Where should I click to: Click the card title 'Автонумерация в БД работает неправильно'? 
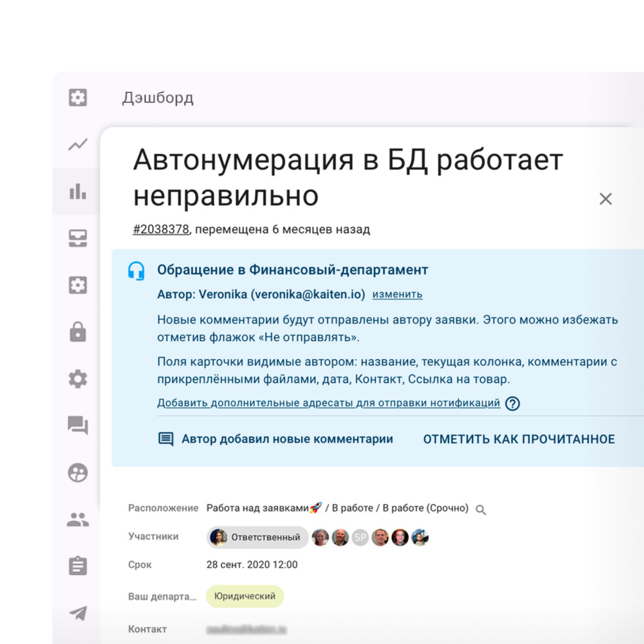[348, 177]
